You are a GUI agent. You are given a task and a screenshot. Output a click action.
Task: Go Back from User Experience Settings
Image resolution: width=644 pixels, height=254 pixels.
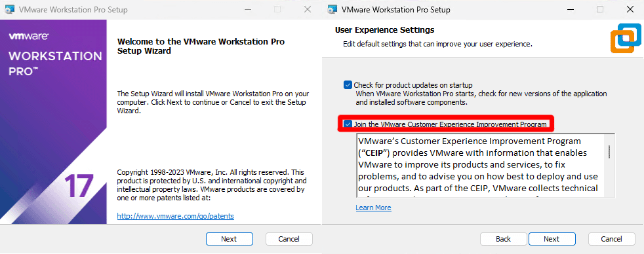pyautogui.click(x=503, y=239)
